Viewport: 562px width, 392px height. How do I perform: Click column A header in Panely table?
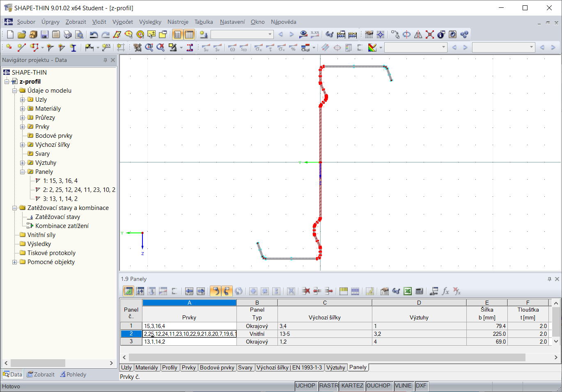pos(189,303)
